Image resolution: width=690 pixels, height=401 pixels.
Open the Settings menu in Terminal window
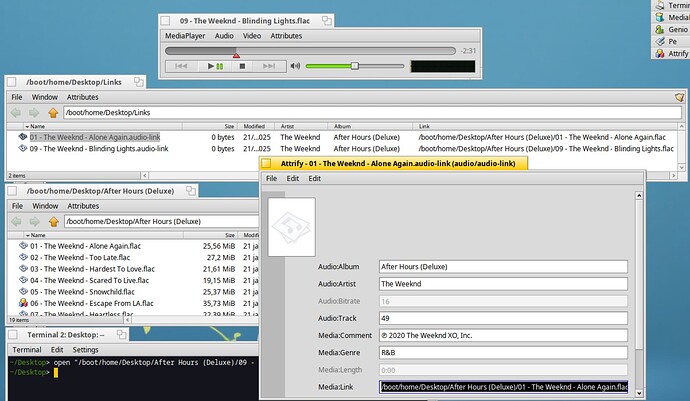[85, 349]
